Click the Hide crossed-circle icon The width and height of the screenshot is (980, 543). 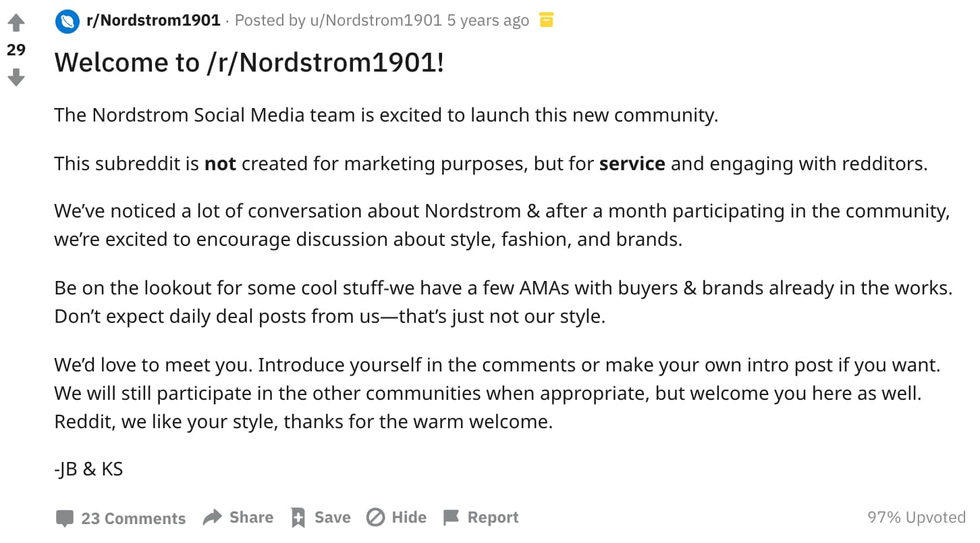[377, 517]
